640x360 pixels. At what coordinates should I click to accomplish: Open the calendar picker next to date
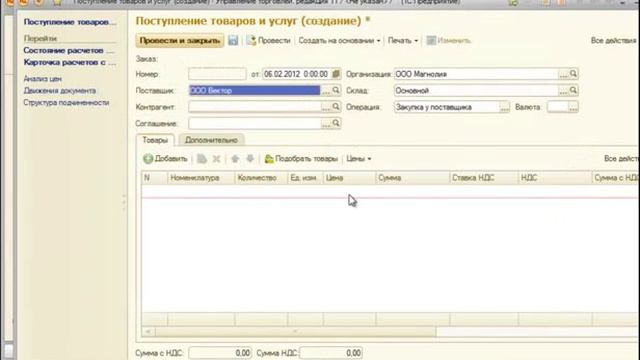336,74
